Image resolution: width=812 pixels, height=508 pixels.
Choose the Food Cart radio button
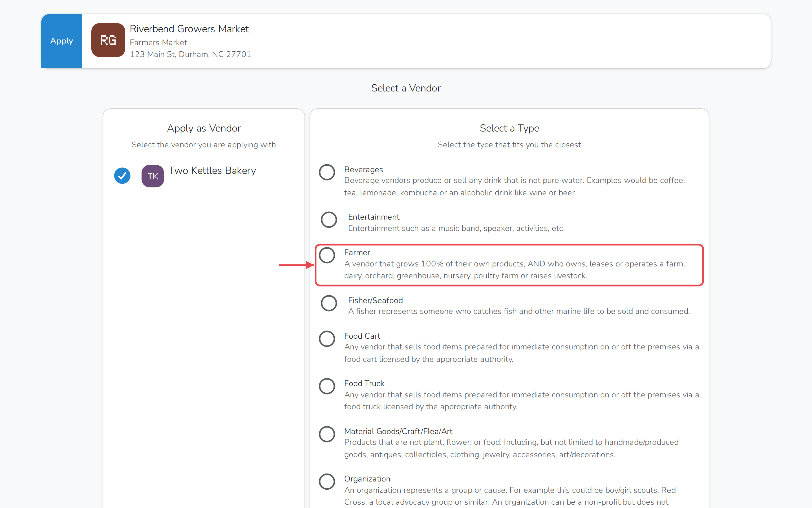pyautogui.click(x=327, y=339)
